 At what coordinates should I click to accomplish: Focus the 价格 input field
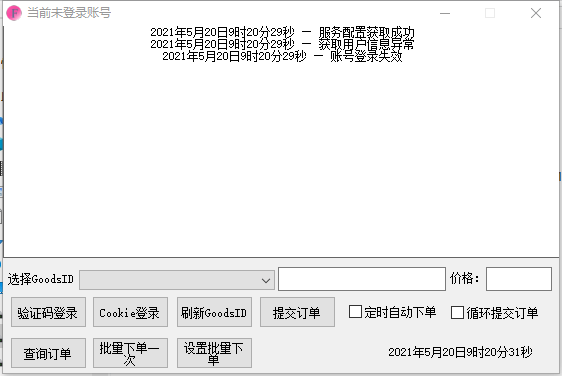click(518, 279)
